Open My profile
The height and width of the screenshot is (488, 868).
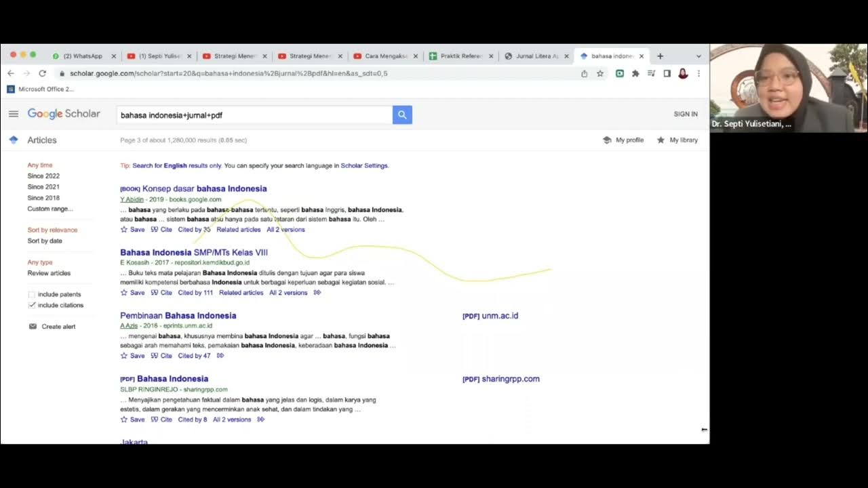click(x=623, y=140)
